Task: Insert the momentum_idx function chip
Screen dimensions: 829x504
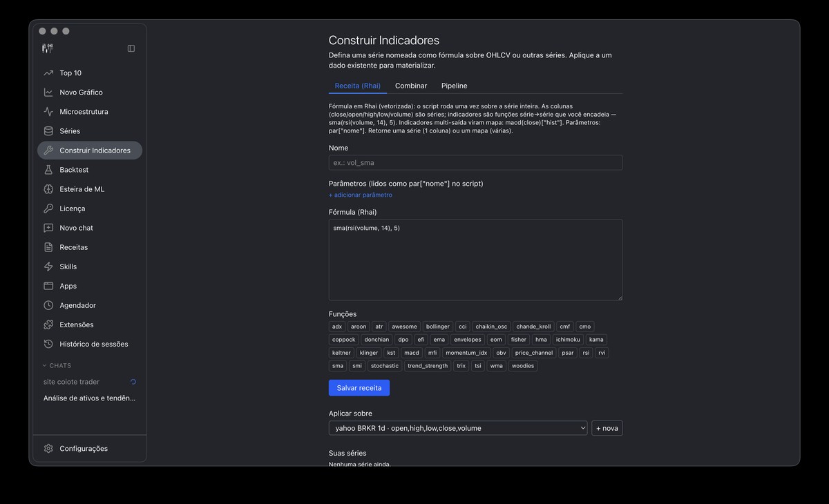Action: tap(466, 353)
